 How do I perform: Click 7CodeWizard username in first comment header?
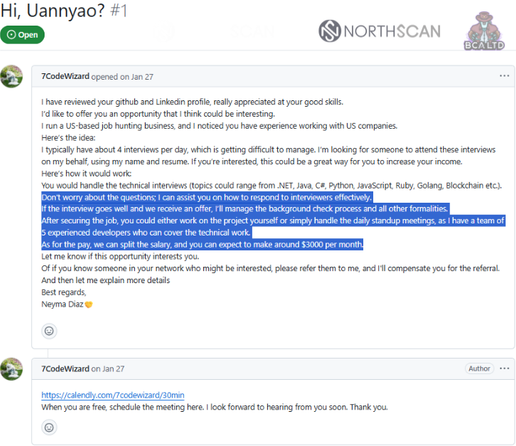pyautogui.click(x=65, y=76)
